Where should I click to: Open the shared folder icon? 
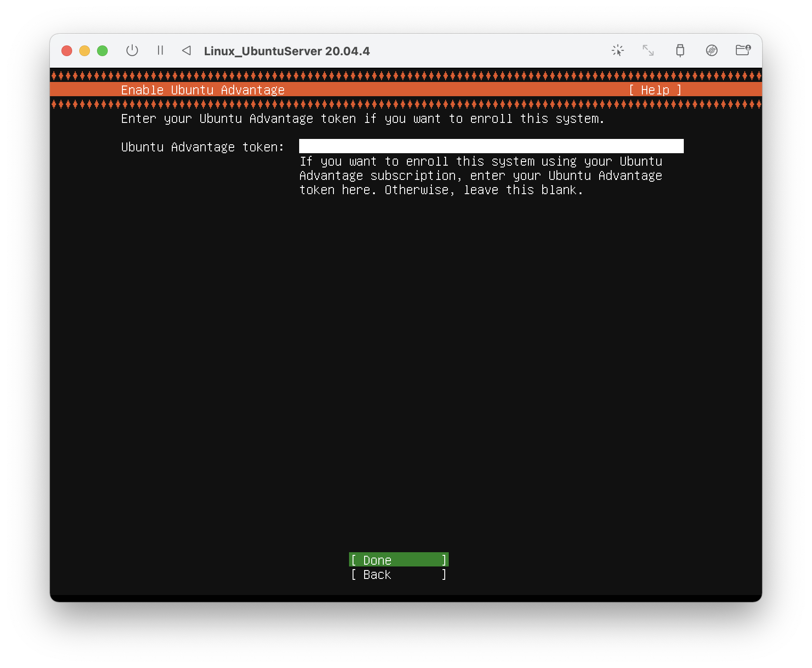743,50
